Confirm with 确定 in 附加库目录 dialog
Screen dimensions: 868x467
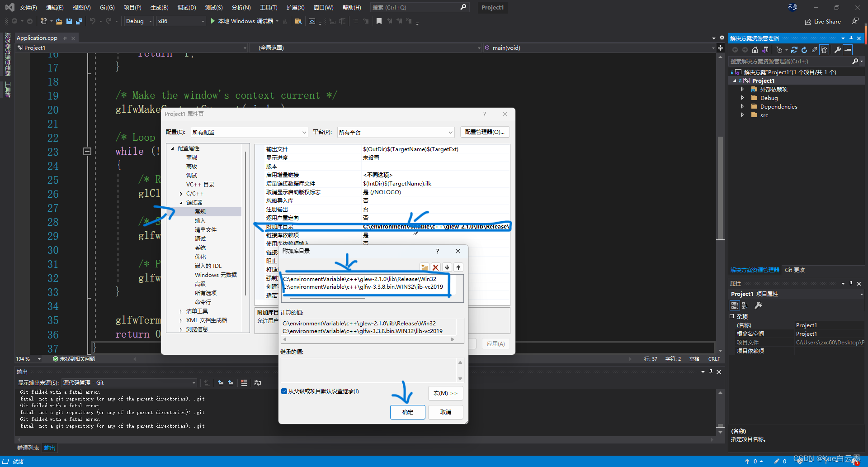point(408,412)
